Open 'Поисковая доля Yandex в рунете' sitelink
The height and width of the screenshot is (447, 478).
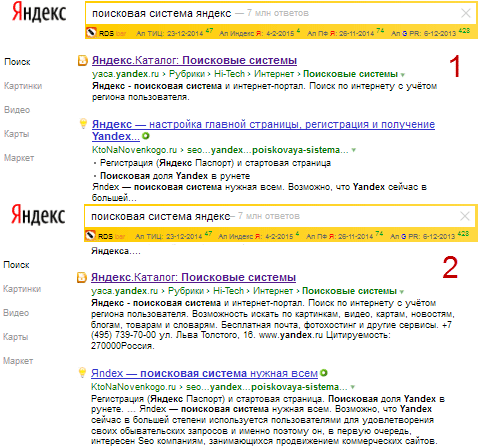coord(175,176)
